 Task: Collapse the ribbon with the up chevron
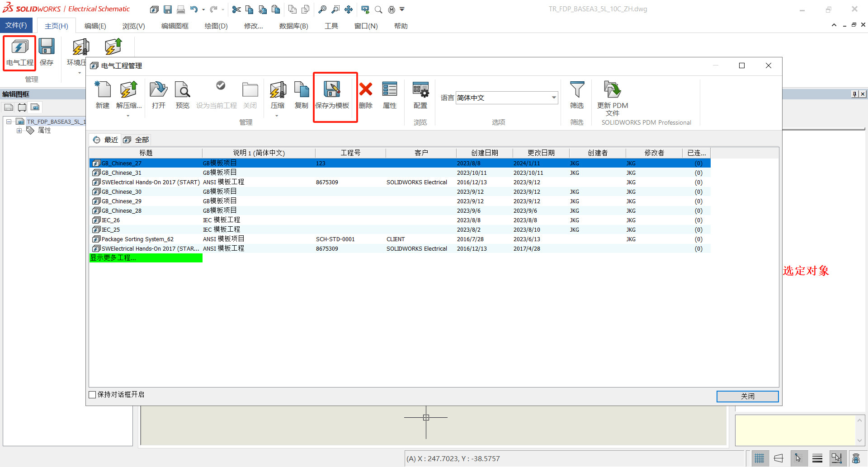click(834, 25)
